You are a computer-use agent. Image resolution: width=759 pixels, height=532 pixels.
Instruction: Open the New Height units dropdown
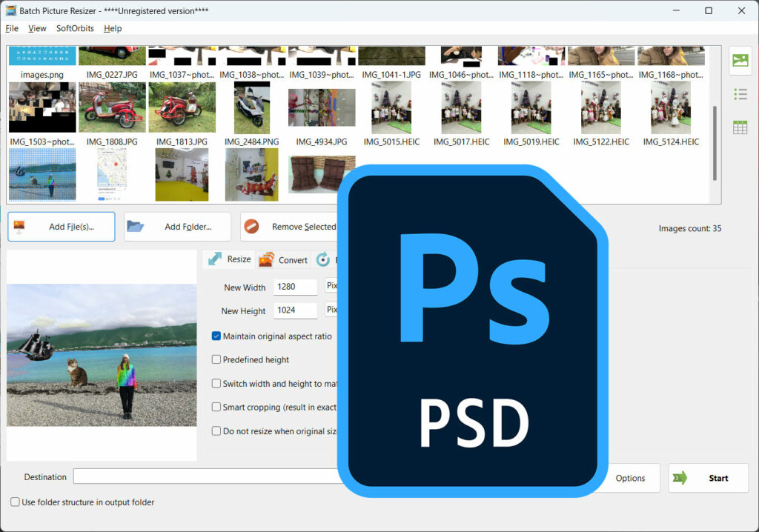click(x=331, y=309)
